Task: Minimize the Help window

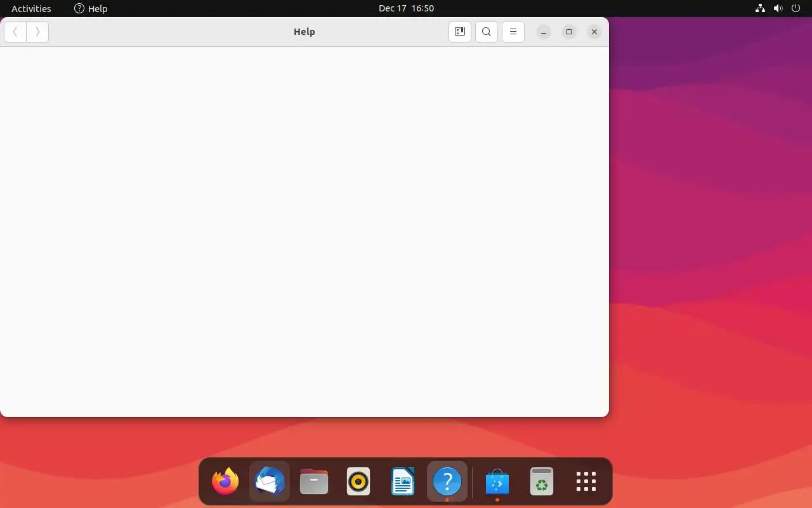Action: point(544,32)
